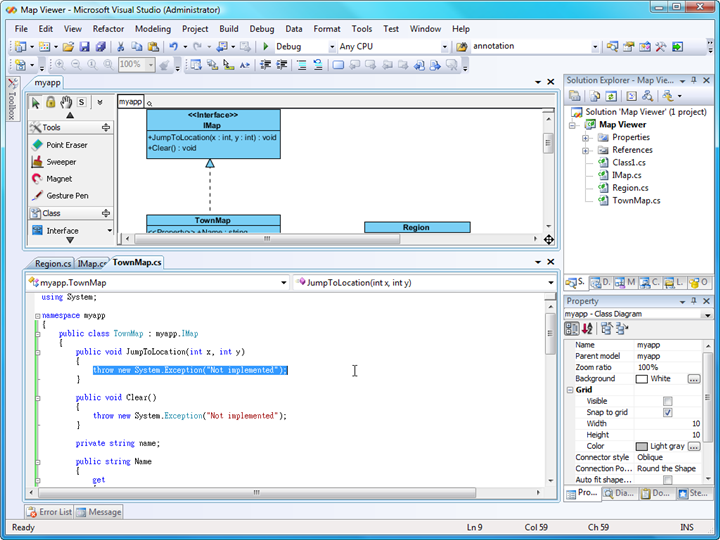The height and width of the screenshot is (540, 720).
Task: Select the Sweeper tool
Action: (54, 162)
